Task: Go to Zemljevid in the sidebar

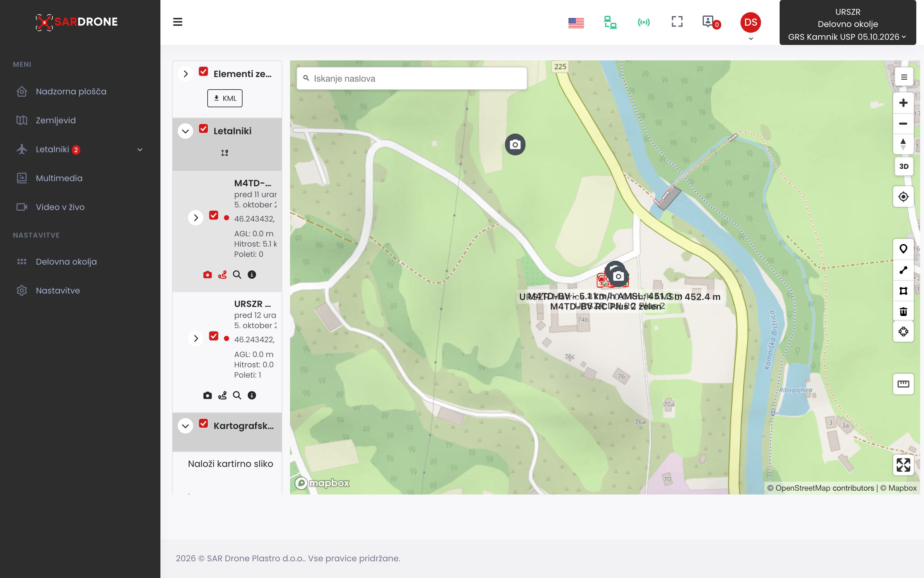Action: 56,120
